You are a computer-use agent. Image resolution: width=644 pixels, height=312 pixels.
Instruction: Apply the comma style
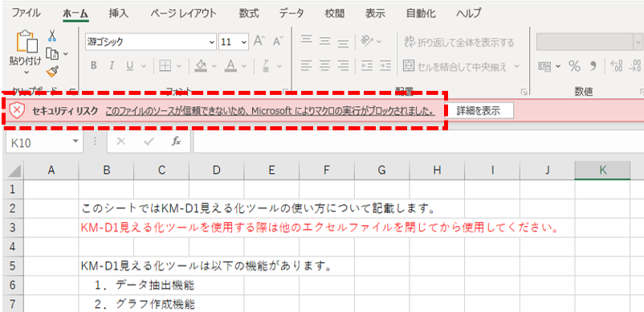(593, 66)
